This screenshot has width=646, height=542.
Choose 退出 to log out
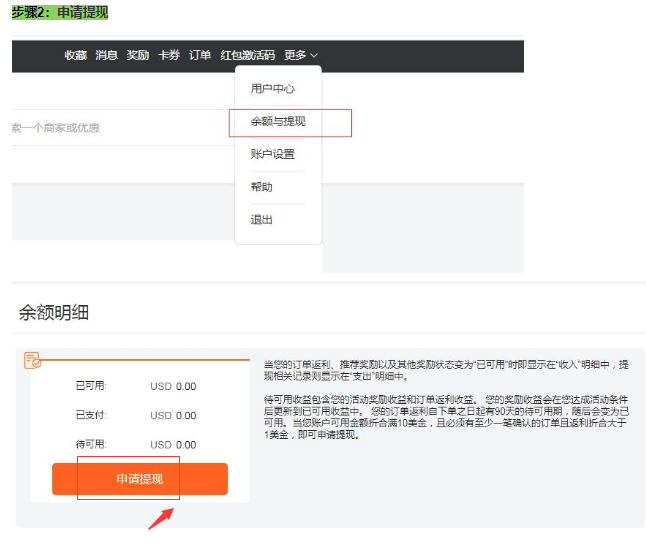coord(261,219)
